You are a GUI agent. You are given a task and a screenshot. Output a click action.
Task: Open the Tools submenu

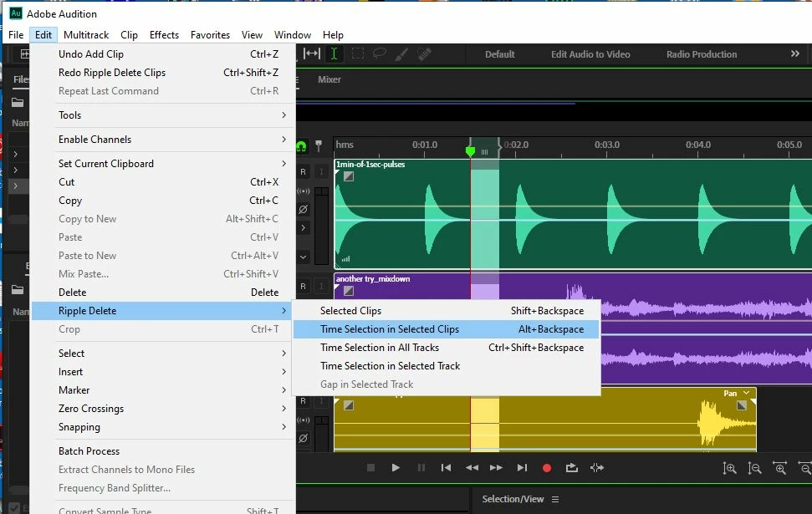[x=163, y=115]
